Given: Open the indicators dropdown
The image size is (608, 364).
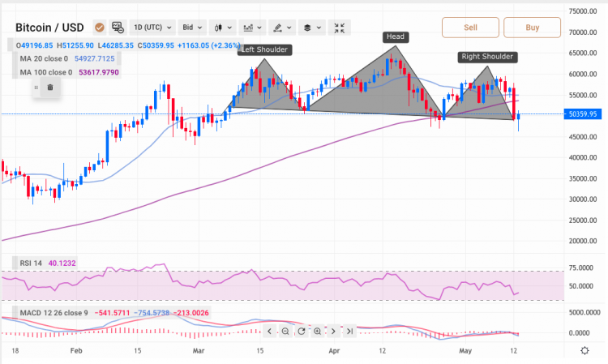Looking at the screenshot, I should coord(252,28).
